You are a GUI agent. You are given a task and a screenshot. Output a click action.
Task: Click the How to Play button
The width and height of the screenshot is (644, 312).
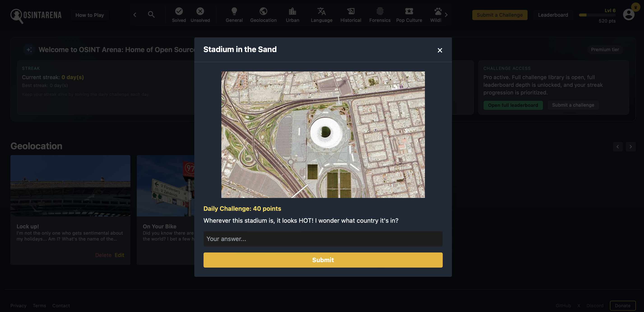[x=90, y=15]
